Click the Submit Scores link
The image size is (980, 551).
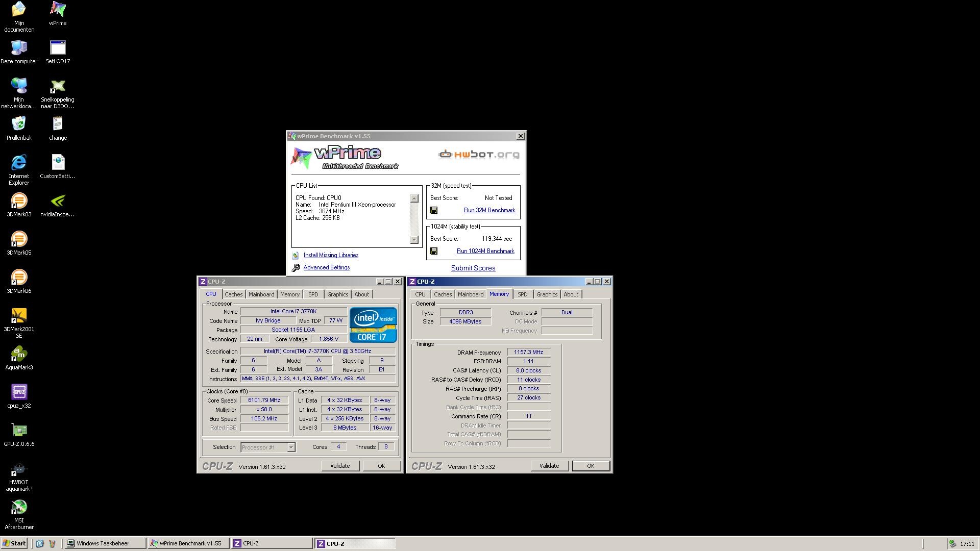[x=473, y=268]
